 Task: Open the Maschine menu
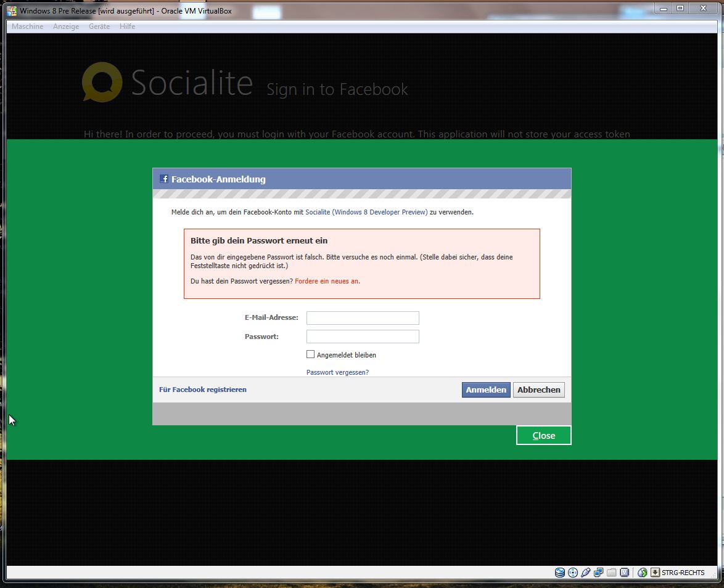click(27, 27)
